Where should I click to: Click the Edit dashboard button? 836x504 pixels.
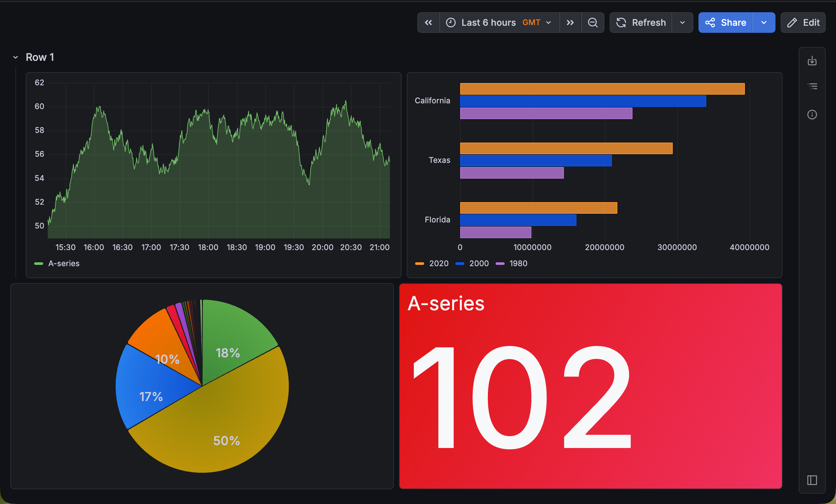(803, 23)
